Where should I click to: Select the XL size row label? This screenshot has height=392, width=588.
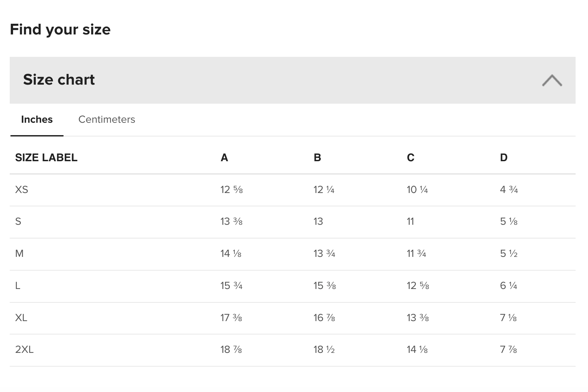[21, 318]
